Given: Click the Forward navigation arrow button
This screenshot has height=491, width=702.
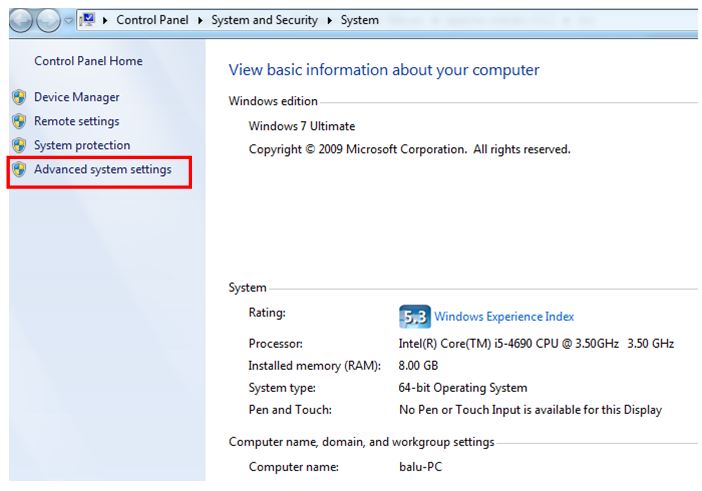Looking at the screenshot, I should coord(48,20).
